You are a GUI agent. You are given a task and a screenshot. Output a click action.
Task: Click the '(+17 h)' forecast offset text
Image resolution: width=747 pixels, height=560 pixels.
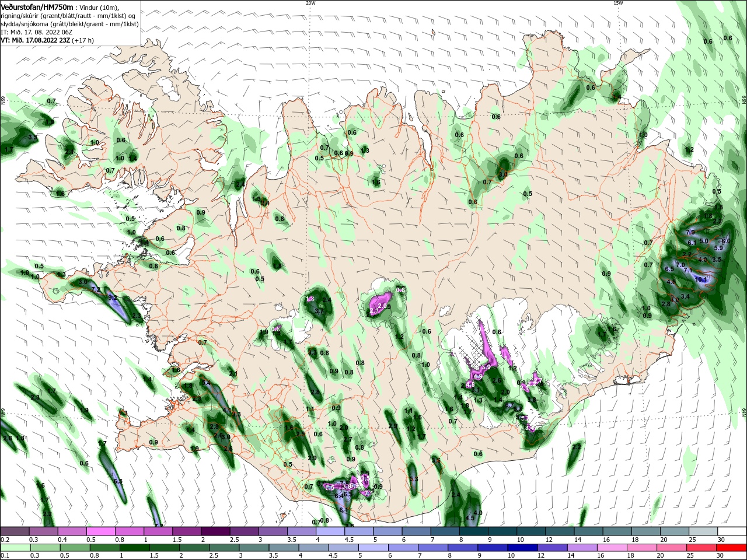[x=83, y=40]
